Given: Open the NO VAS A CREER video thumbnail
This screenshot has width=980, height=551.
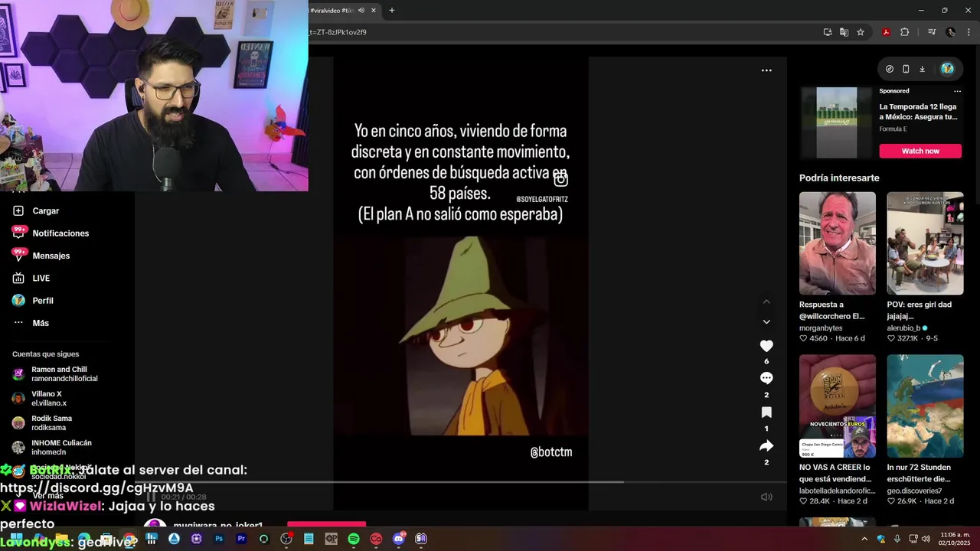Looking at the screenshot, I should pos(838,406).
